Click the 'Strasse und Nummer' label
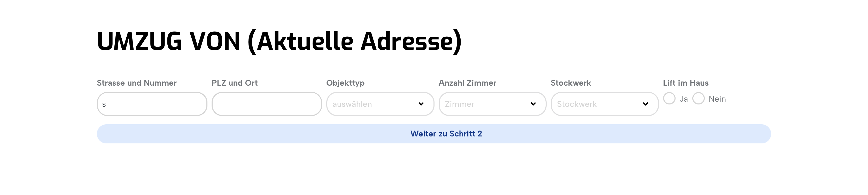868x195 pixels. tap(136, 83)
